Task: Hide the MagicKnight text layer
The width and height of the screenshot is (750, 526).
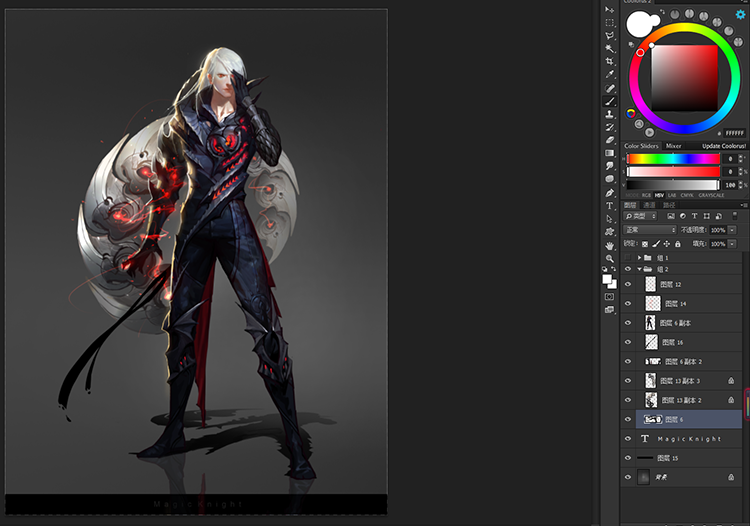Action: 628,438
